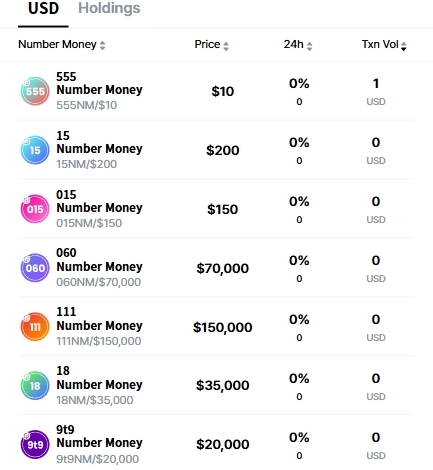Click the violet 9t9 coin icon
433x470 pixels.
point(35,444)
